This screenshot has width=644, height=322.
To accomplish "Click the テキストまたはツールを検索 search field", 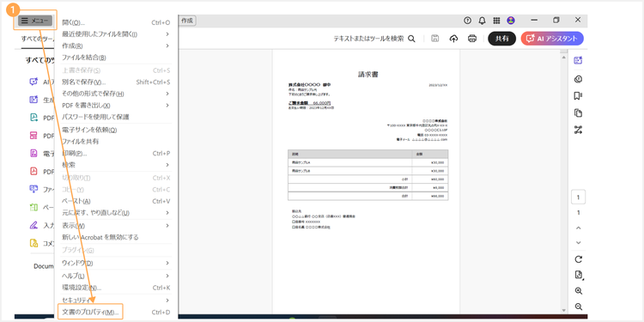I will tap(374, 39).
